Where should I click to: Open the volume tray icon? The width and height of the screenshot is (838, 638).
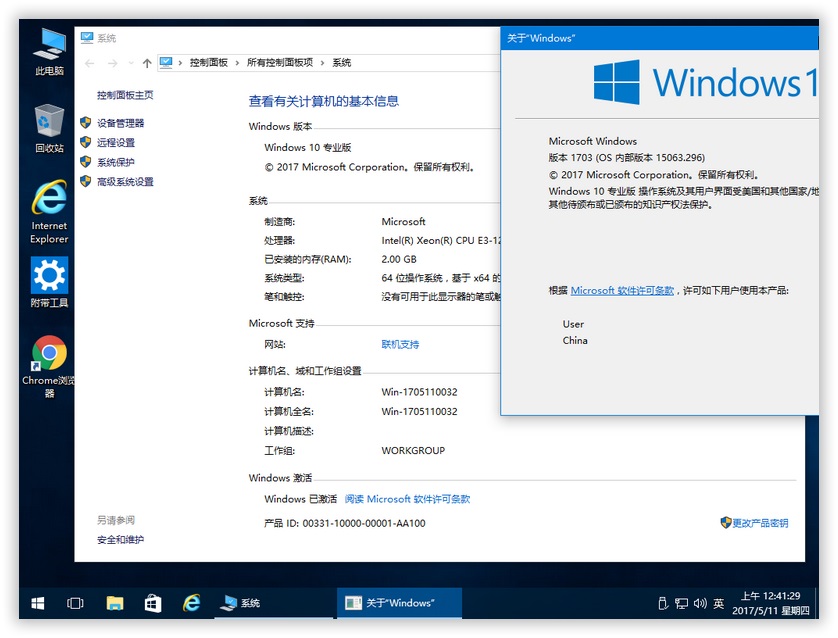pyautogui.click(x=700, y=603)
